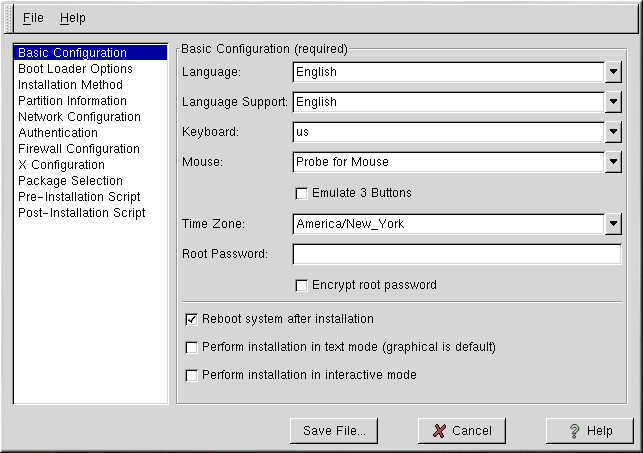Screen dimensions: 643x453
Task: Toggle Encrypt root password checkbox
Action: 301,285
